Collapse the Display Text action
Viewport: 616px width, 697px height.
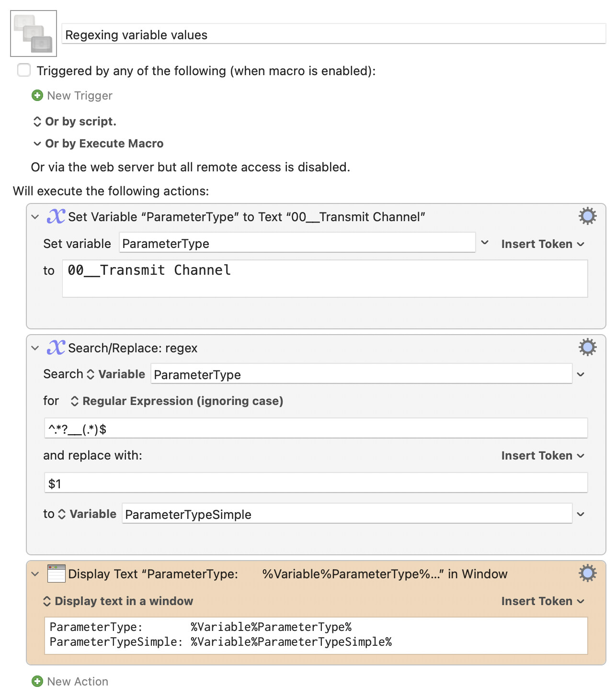(35, 574)
